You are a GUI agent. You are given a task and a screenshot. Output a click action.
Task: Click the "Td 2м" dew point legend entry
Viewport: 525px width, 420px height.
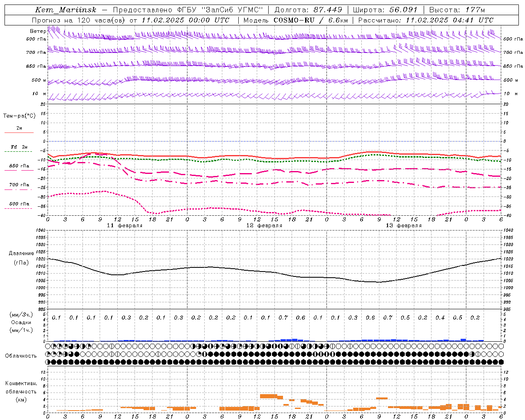coord(19,147)
